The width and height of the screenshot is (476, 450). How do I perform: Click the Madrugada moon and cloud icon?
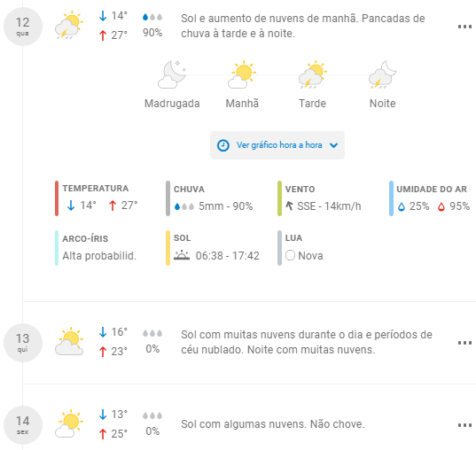point(172,74)
